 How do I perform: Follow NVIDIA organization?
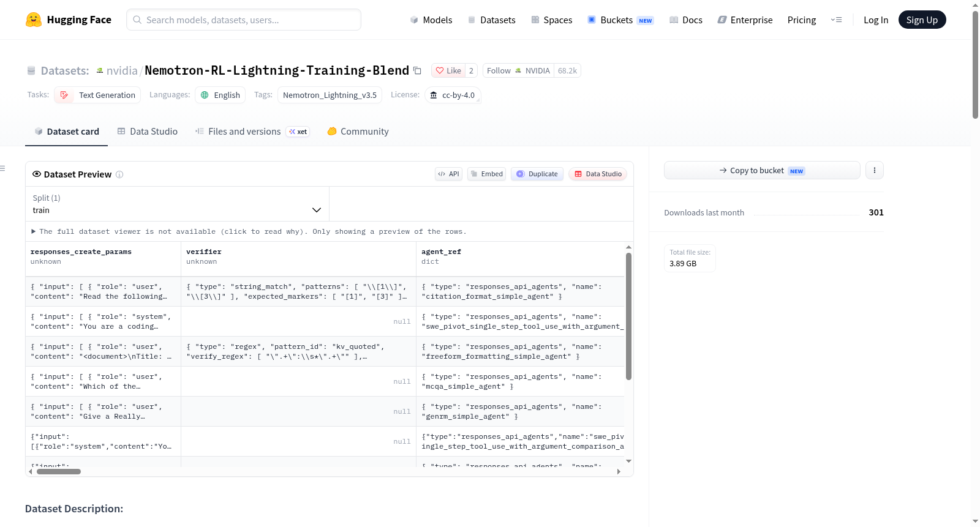[x=518, y=70]
